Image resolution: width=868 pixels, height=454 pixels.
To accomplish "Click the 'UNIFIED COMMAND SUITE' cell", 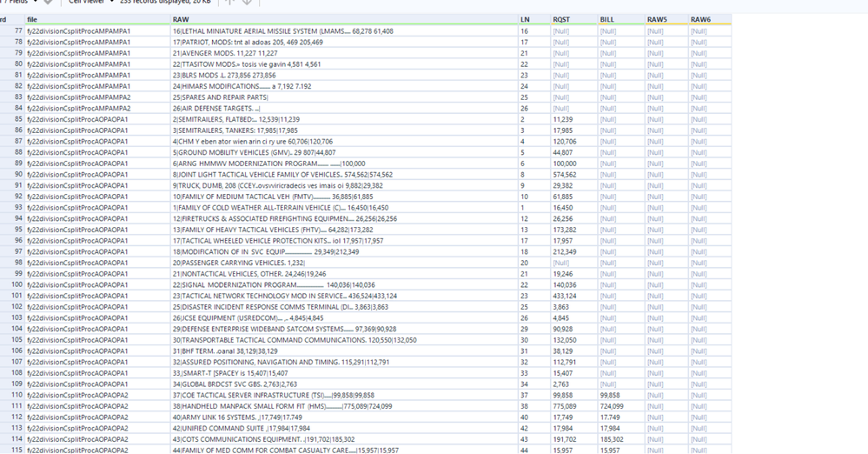I will (344, 429).
